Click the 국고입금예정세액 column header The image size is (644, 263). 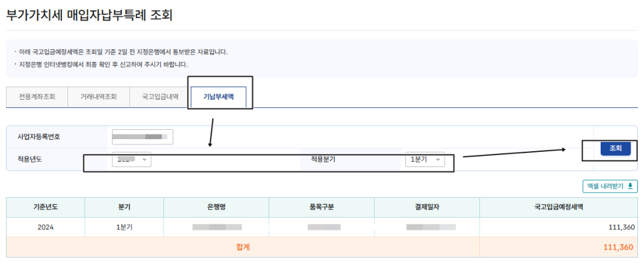tap(559, 207)
